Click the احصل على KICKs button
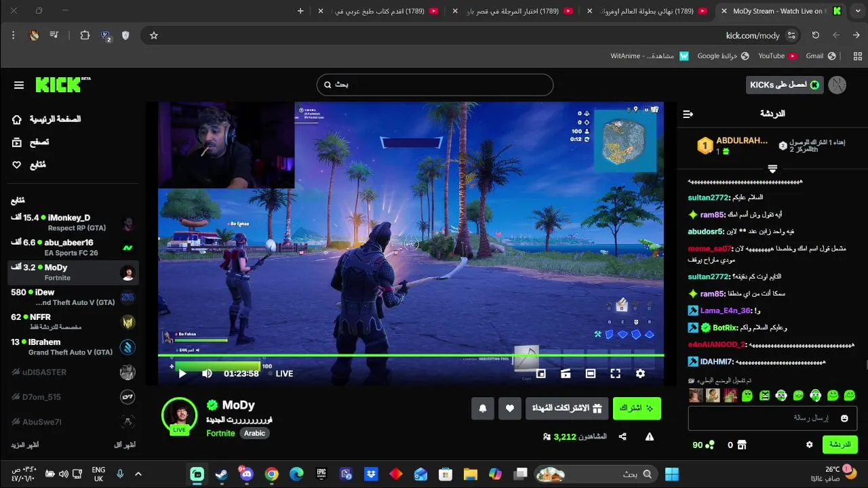The height and width of the screenshot is (488, 868). [x=785, y=85]
